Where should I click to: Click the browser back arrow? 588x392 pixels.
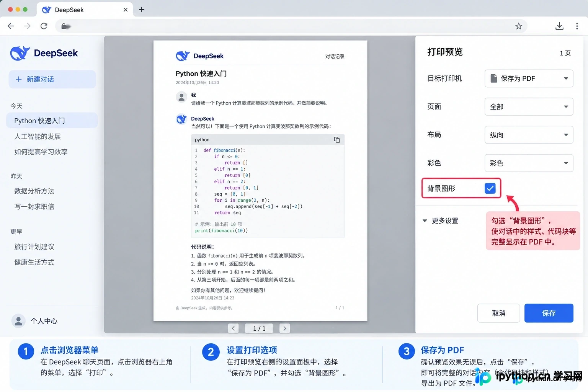(x=11, y=26)
